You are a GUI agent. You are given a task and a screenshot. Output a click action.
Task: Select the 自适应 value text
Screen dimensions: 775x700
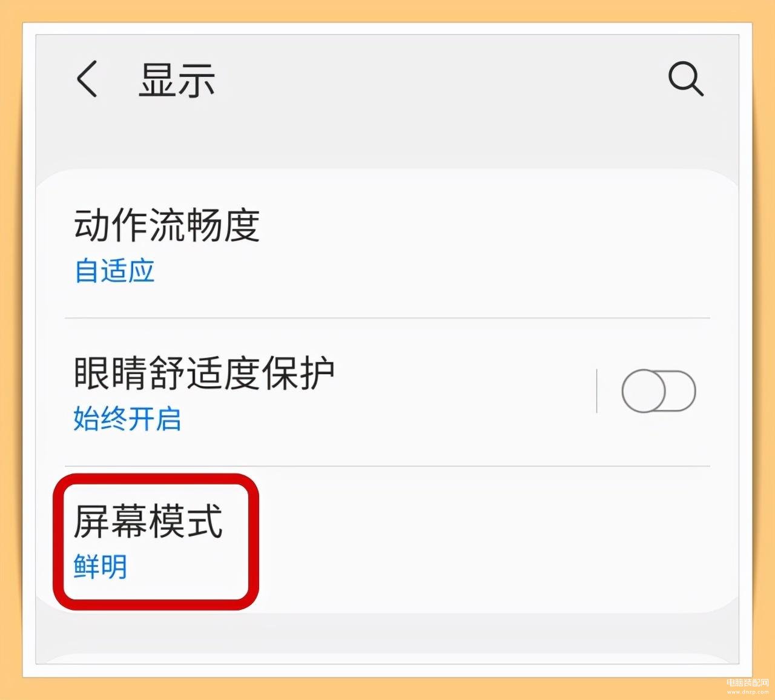[114, 271]
